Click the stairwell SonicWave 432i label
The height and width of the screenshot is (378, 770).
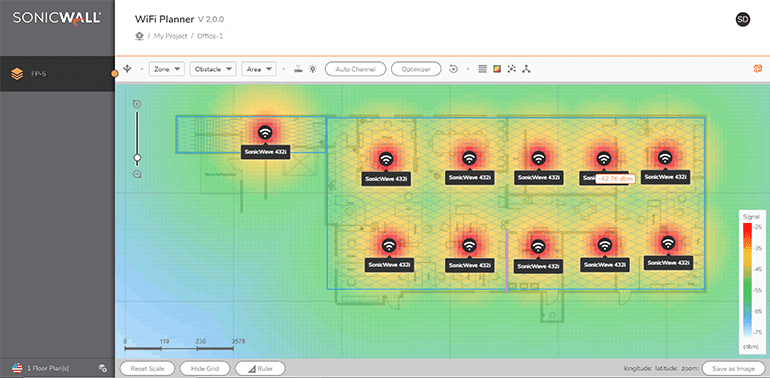(x=266, y=152)
